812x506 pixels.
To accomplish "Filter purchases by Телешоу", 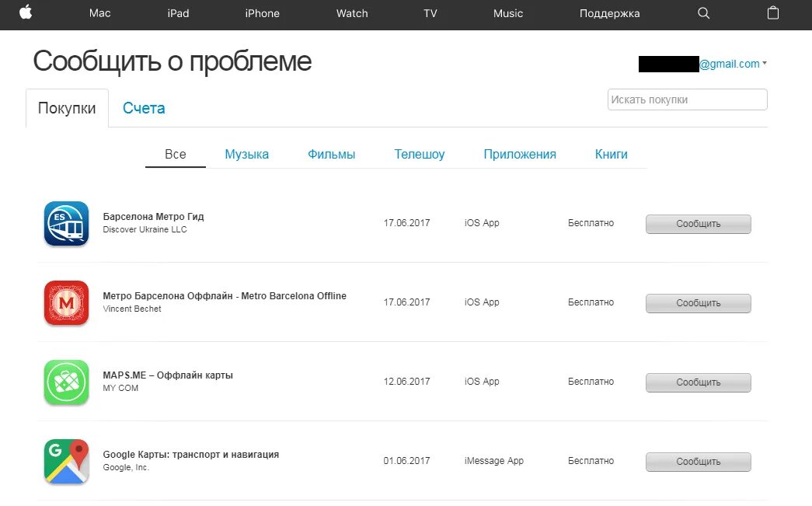I will [x=420, y=155].
